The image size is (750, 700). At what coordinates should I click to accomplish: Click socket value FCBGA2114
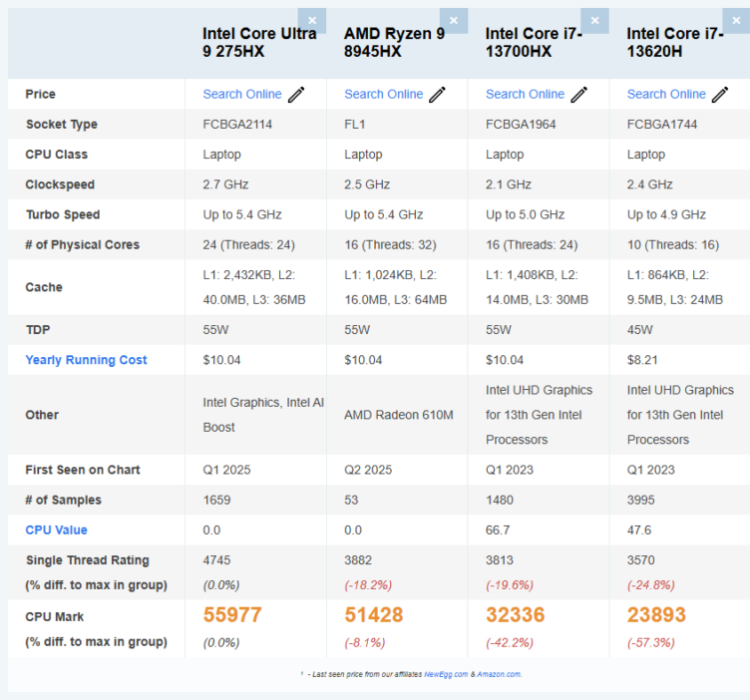pos(237,125)
